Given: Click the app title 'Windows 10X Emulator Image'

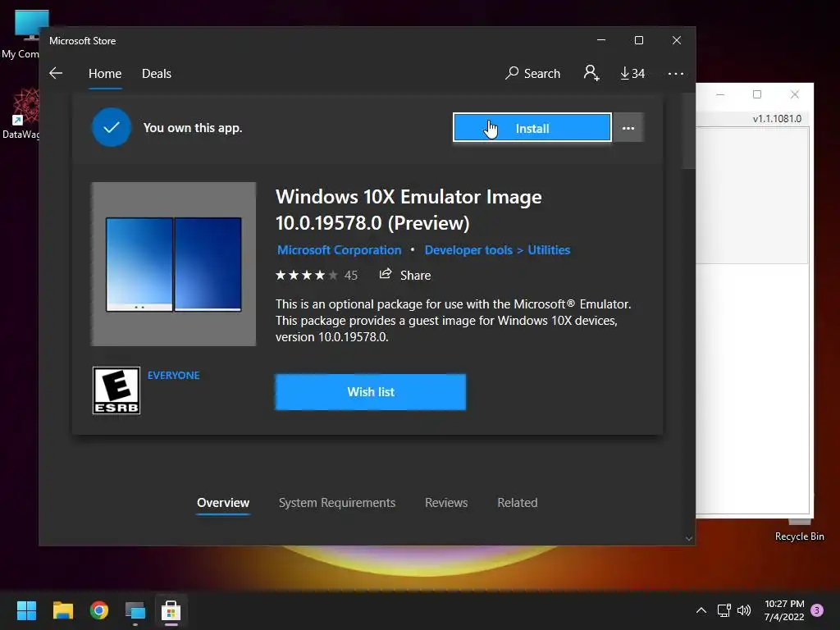Looking at the screenshot, I should (x=409, y=210).
